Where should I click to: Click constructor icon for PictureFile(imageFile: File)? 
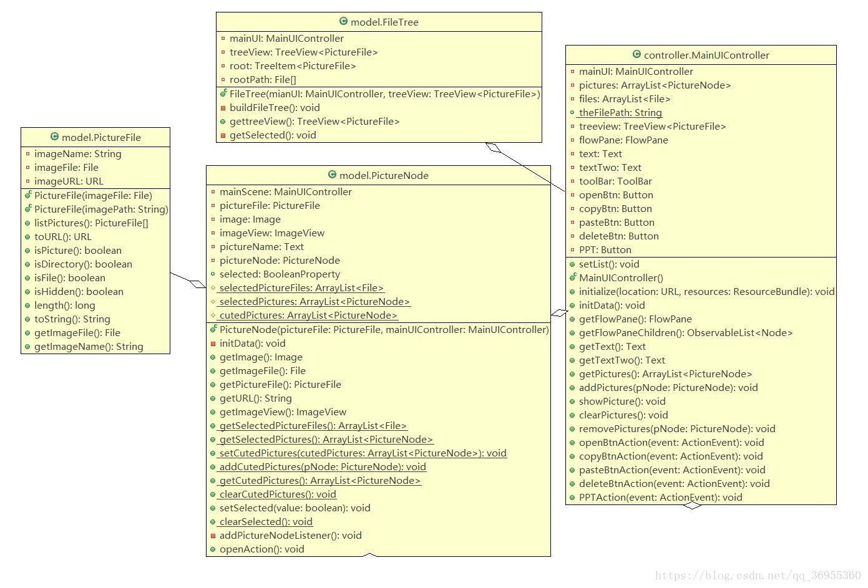(x=28, y=195)
